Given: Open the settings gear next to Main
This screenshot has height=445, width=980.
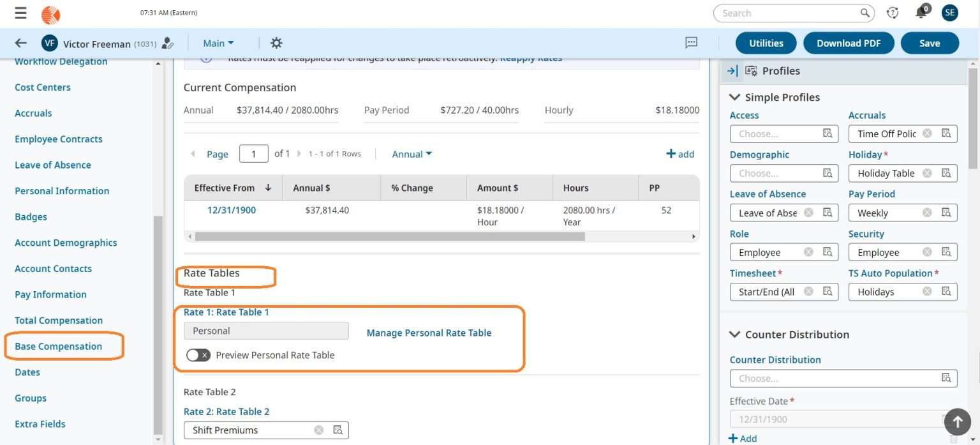Looking at the screenshot, I should [276, 42].
